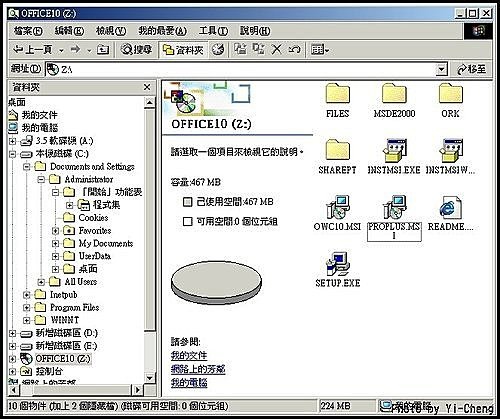Open the 工具(T) menu
This screenshot has height=419, width=500.
click(213, 31)
